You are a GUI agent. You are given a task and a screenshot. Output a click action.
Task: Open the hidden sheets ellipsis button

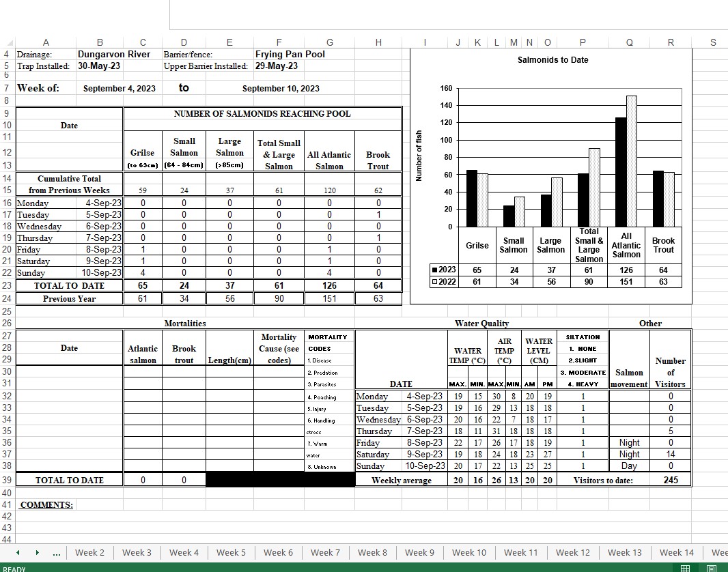tap(57, 553)
